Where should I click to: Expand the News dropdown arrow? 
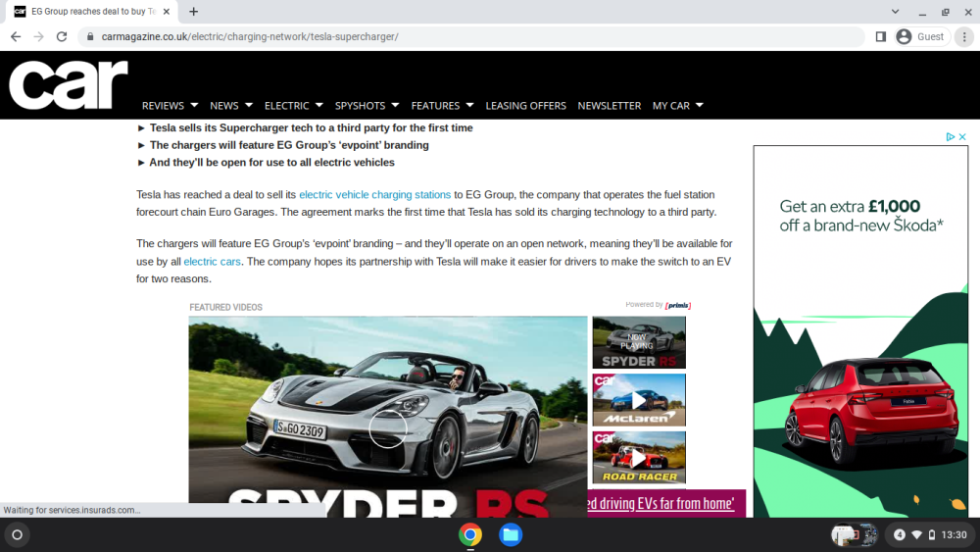pyautogui.click(x=249, y=105)
